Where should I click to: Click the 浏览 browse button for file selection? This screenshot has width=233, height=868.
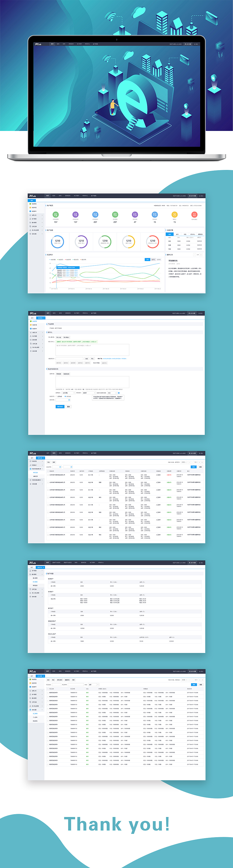point(87,359)
